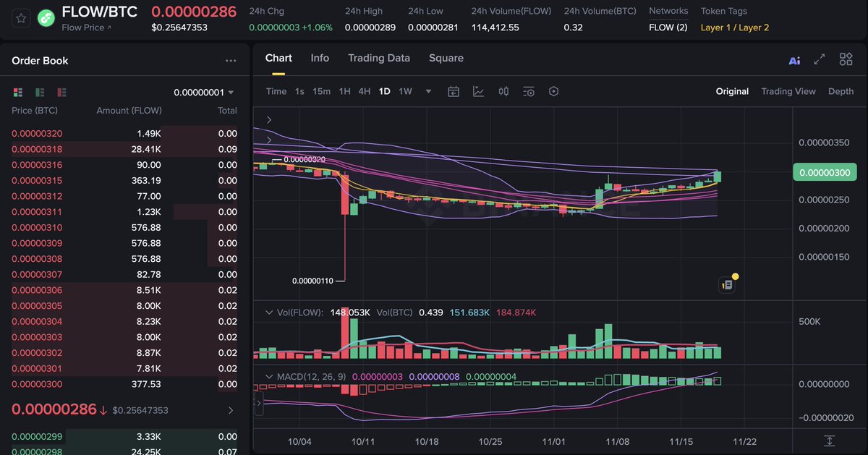Open chart display settings list icon

tap(529, 91)
